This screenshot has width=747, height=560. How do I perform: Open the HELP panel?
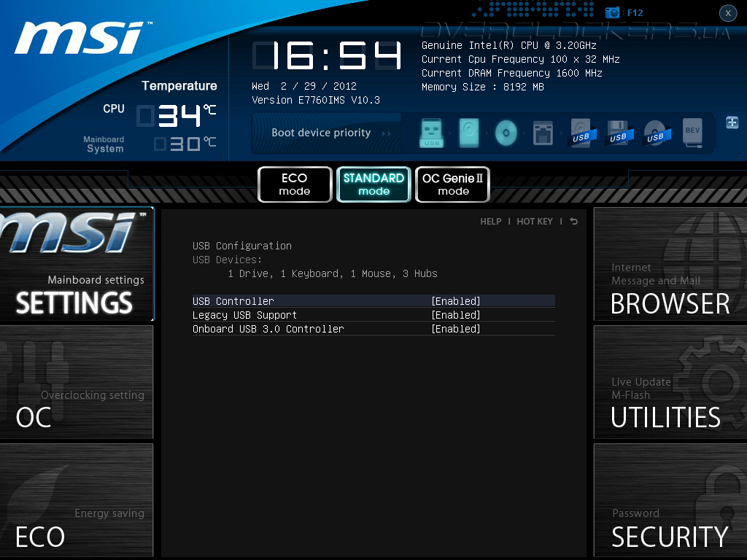point(491,222)
